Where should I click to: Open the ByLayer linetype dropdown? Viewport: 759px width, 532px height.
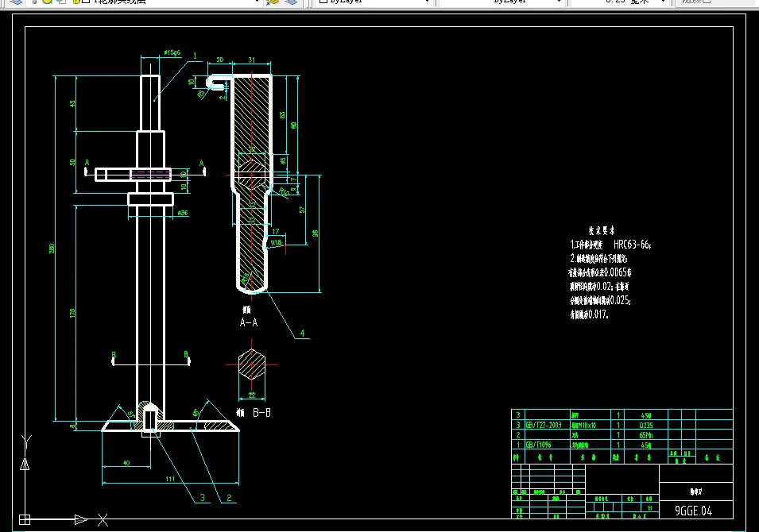point(501,2)
